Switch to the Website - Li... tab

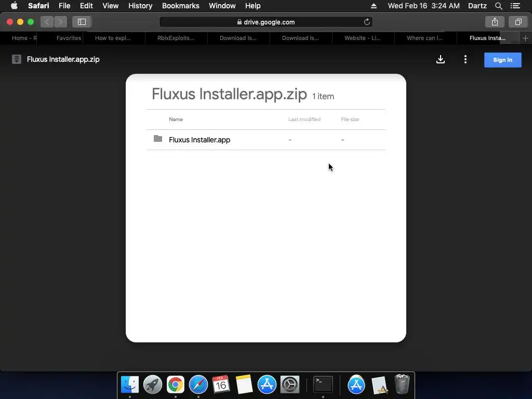(x=363, y=38)
